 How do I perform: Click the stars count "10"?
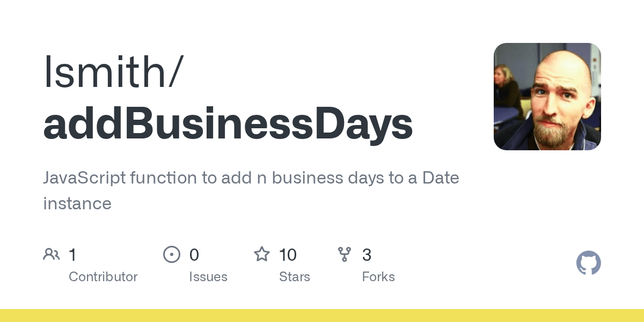point(288,255)
